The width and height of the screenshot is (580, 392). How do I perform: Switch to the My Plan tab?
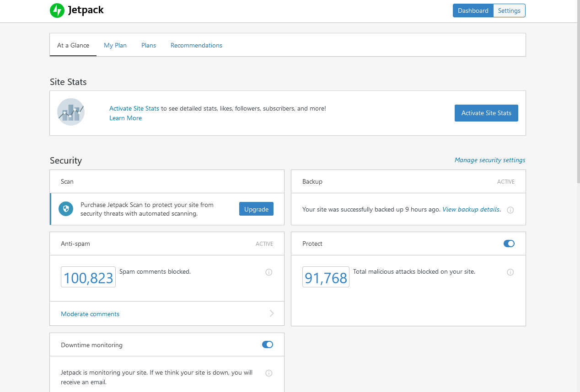click(x=115, y=45)
